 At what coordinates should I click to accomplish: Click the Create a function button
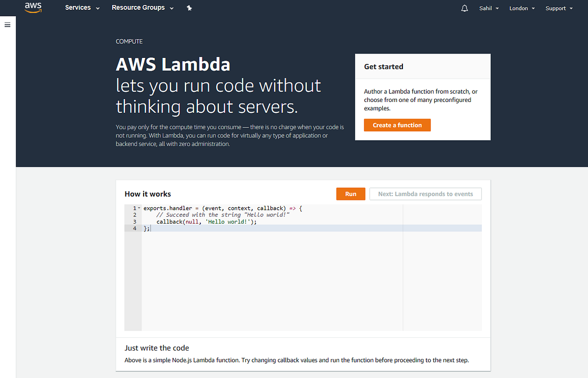[397, 125]
